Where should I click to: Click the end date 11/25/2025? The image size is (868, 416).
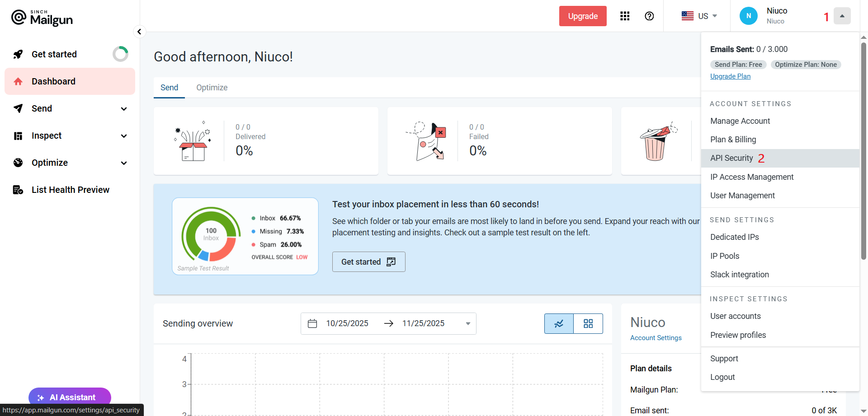click(x=423, y=323)
